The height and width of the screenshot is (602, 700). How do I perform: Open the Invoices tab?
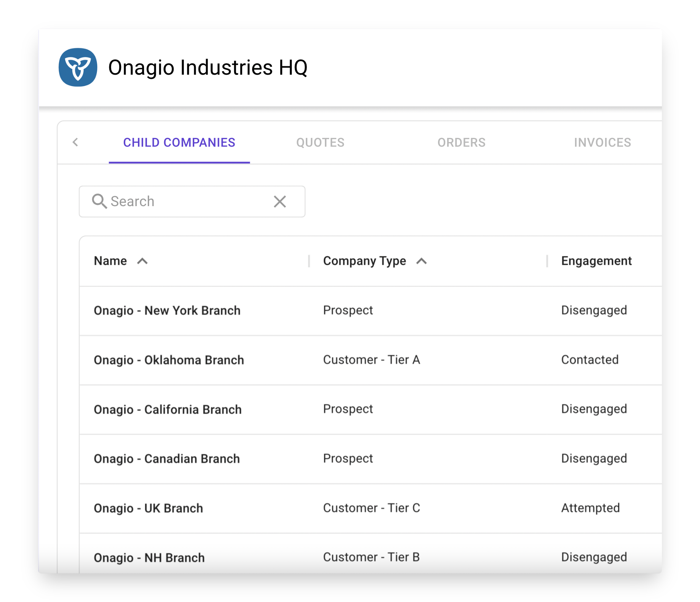603,142
